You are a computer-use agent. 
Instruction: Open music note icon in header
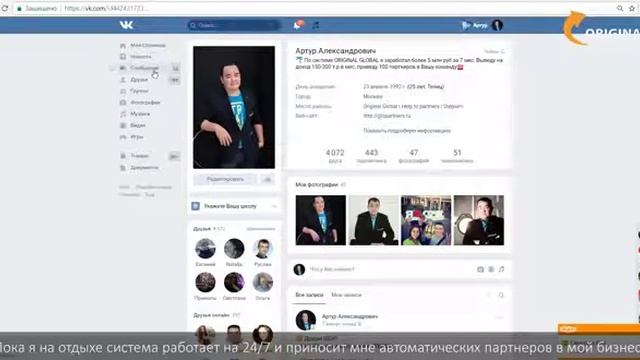pyautogui.click(x=316, y=25)
